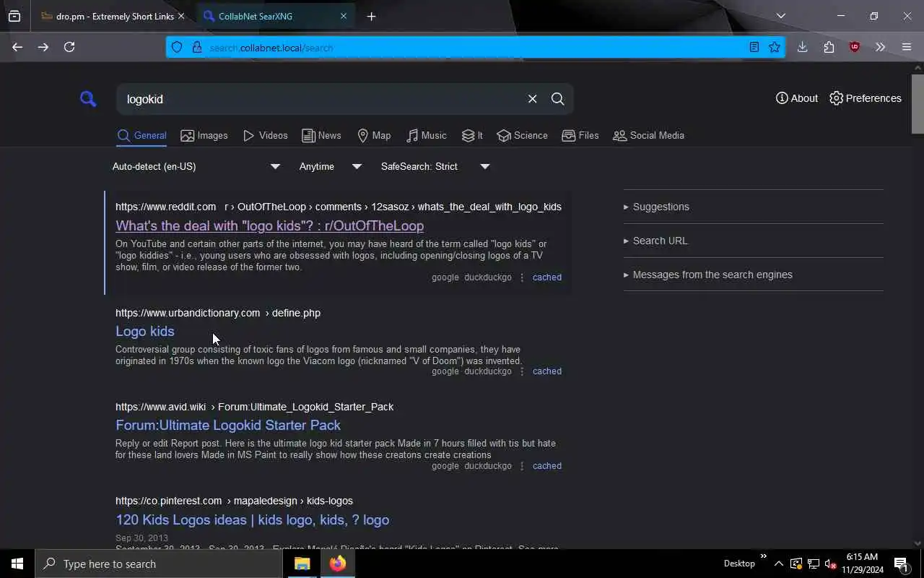Reload the page
This screenshot has width=924, height=578.
point(69,47)
